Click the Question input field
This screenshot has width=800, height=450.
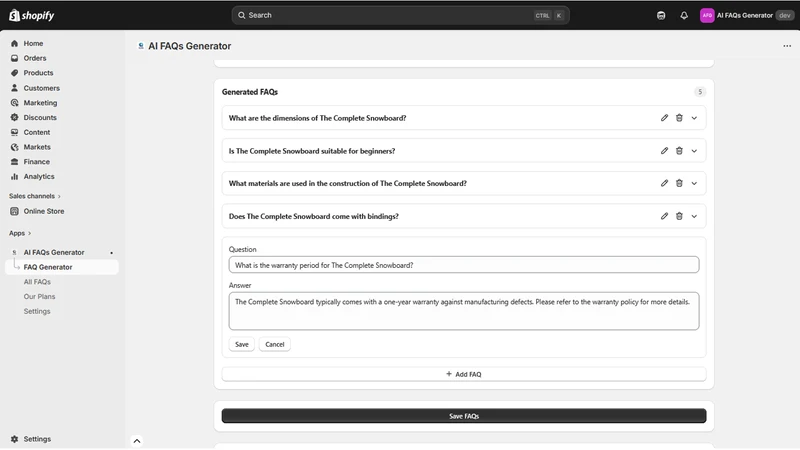tap(464, 265)
